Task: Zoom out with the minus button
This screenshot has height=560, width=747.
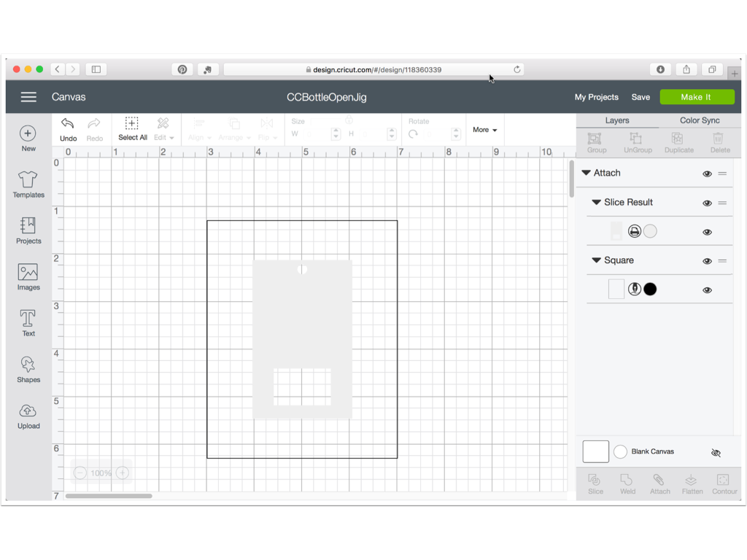Action: coord(80,472)
